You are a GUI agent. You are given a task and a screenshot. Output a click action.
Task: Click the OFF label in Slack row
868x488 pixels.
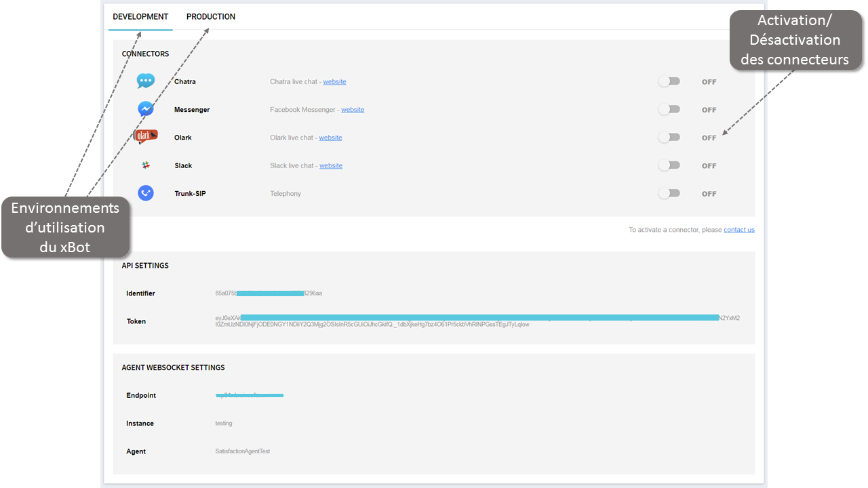[709, 166]
